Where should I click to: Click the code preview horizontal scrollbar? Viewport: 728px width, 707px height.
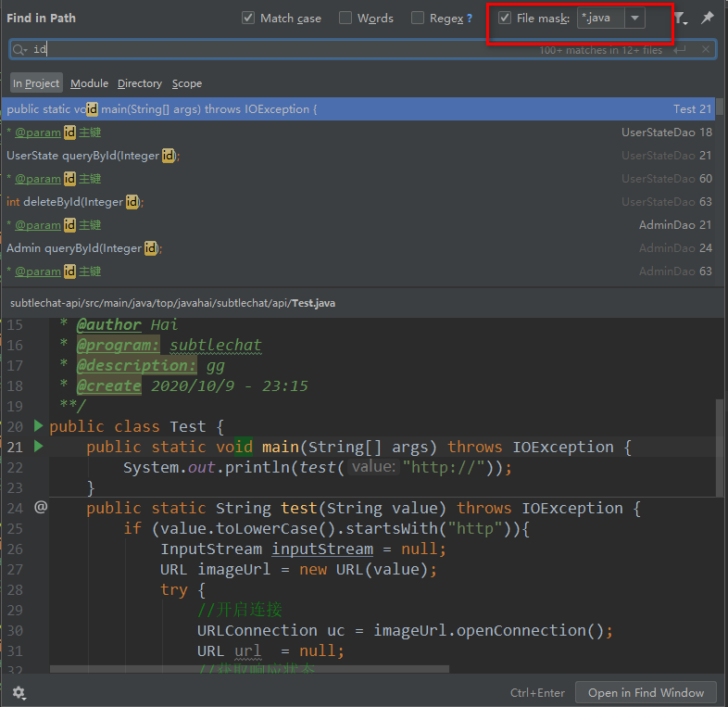tap(249, 669)
